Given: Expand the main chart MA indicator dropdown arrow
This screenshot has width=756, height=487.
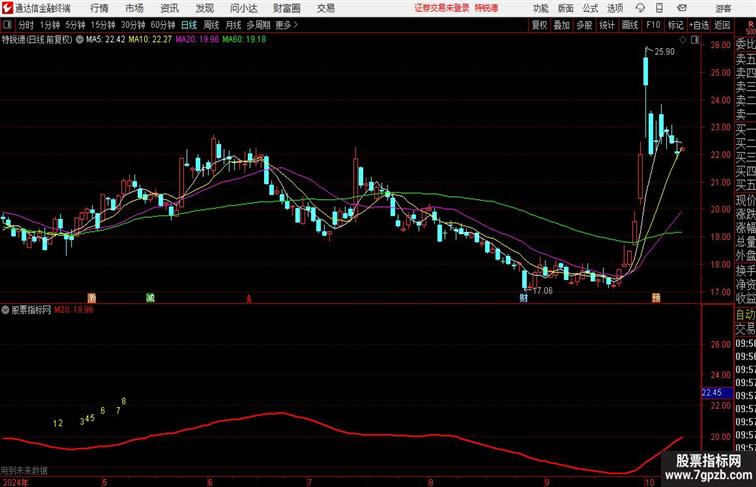Looking at the screenshot, I should pyautogui.click(x=79, y=40).
